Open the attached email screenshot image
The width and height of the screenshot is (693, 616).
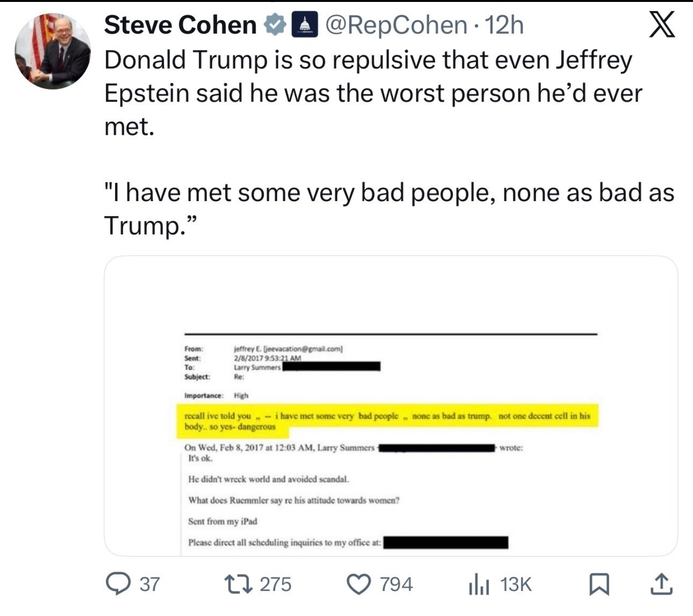(390, 406)
